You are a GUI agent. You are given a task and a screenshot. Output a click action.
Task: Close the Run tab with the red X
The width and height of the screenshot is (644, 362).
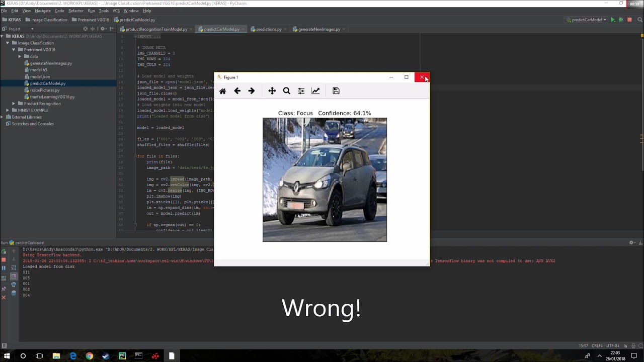[4, 297]
